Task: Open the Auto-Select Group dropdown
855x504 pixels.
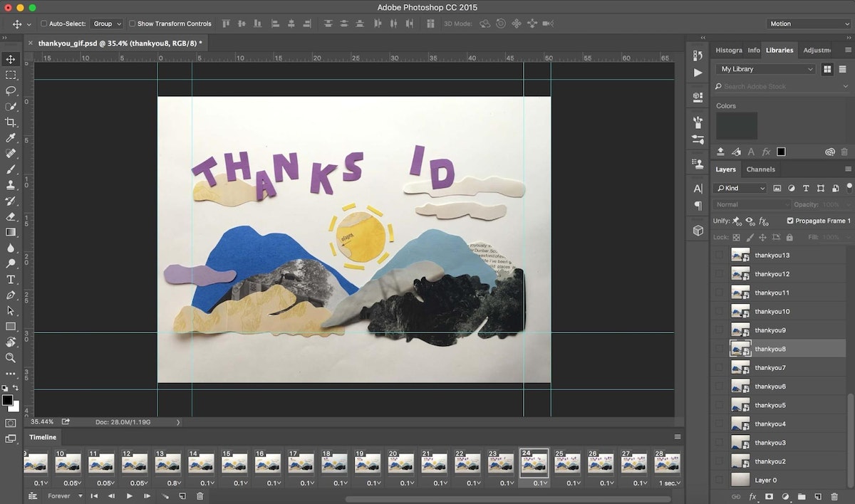Action: coord(107,23)
